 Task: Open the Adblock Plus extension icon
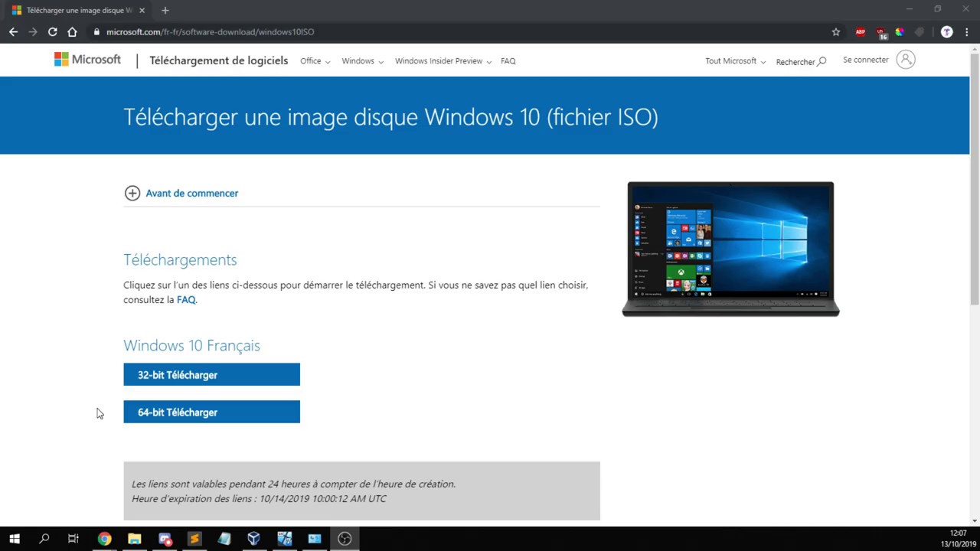(861, 32)
